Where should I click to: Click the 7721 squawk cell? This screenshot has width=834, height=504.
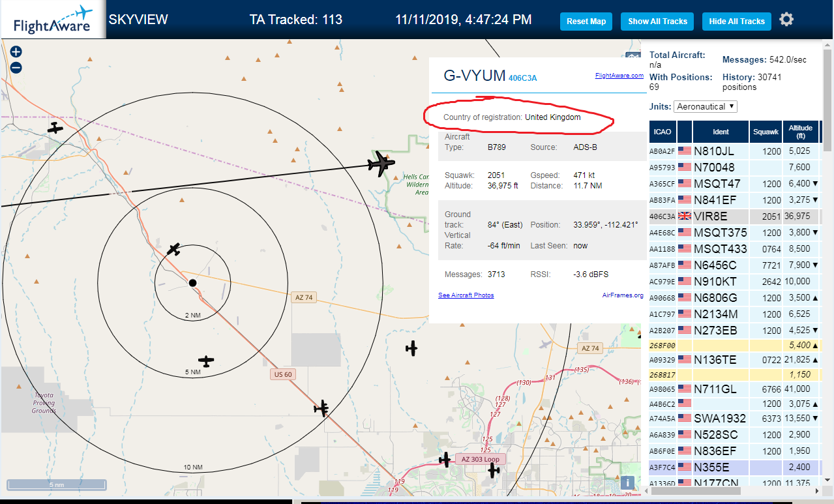(765, 265)
